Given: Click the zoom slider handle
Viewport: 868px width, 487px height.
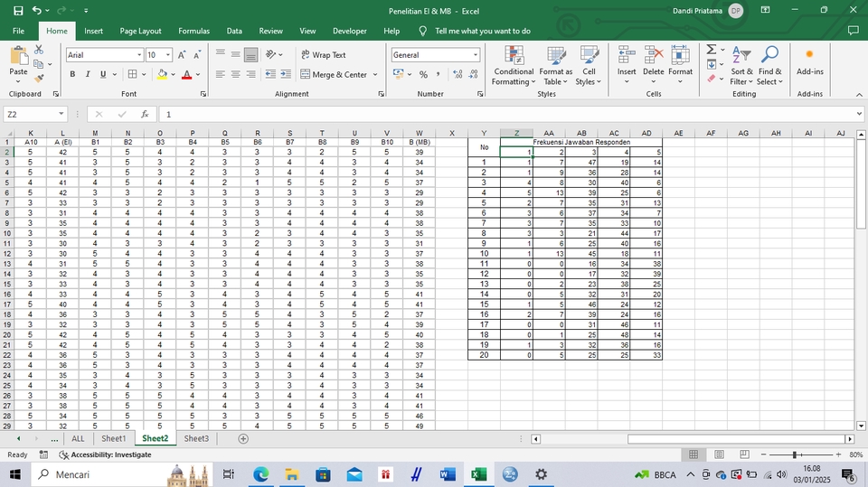Looking at the screenshot, I should point(795,454).
